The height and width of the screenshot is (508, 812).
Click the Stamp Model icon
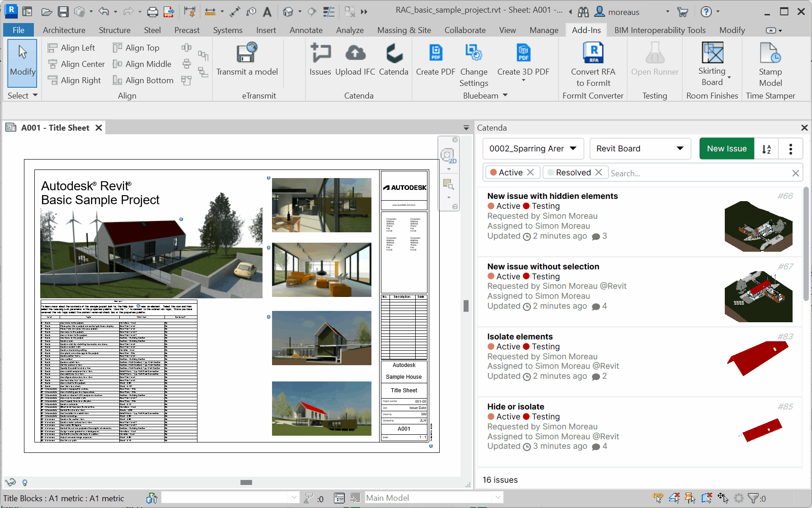pos(770,53)
